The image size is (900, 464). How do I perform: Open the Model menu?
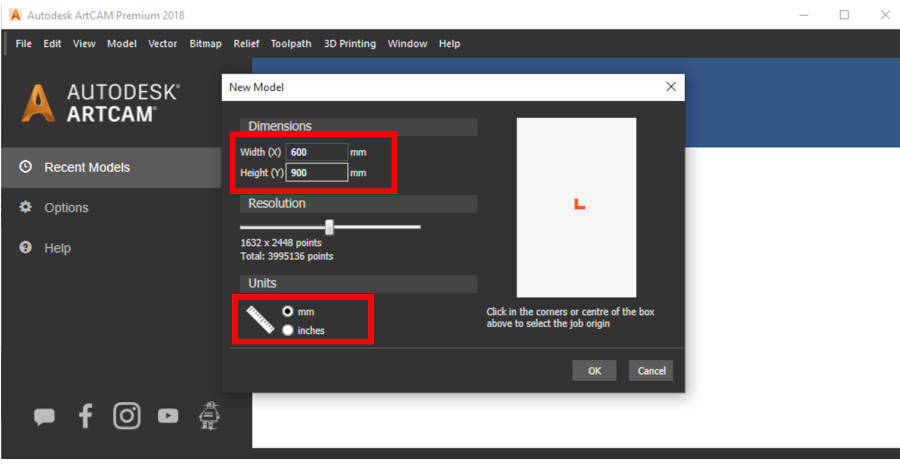coord(122,44)
